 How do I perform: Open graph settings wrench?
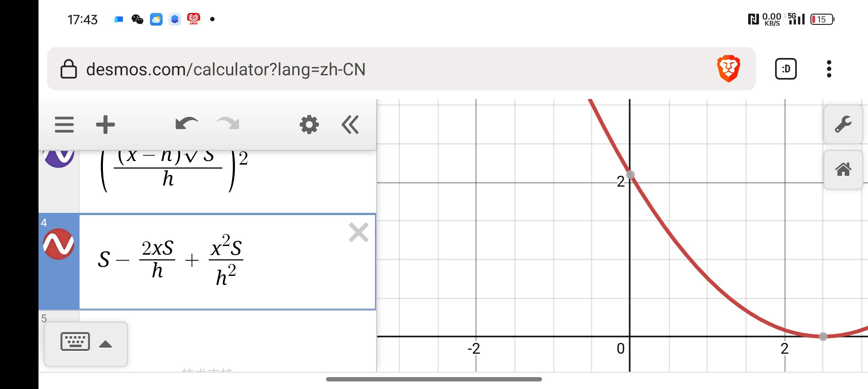point(843,125)
